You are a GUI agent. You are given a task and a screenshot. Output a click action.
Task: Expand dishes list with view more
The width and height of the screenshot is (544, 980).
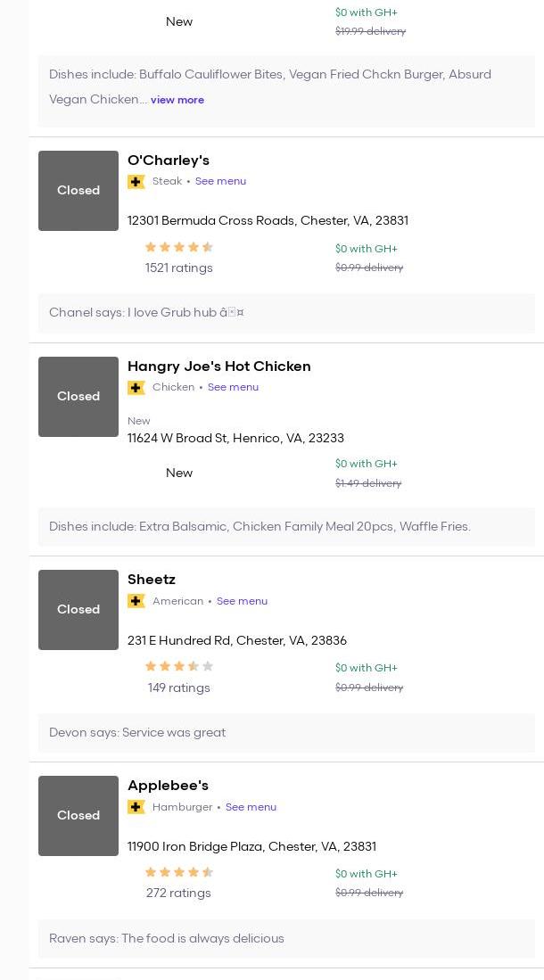pyautogui.click(x=177, y=100)
